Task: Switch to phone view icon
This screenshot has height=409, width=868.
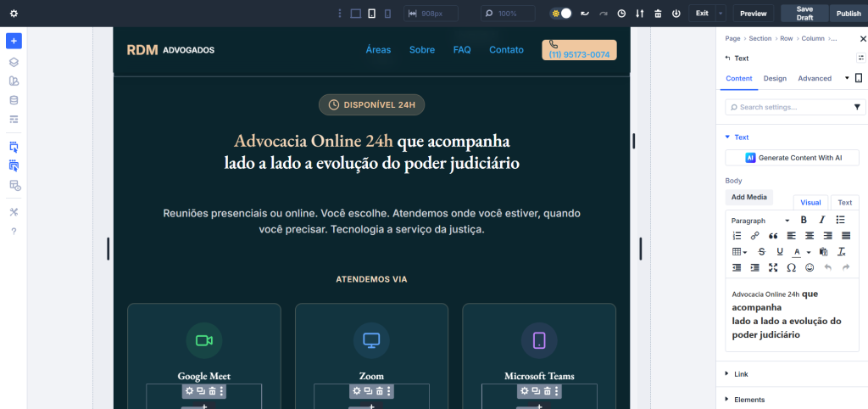Action: pos(387,14)
